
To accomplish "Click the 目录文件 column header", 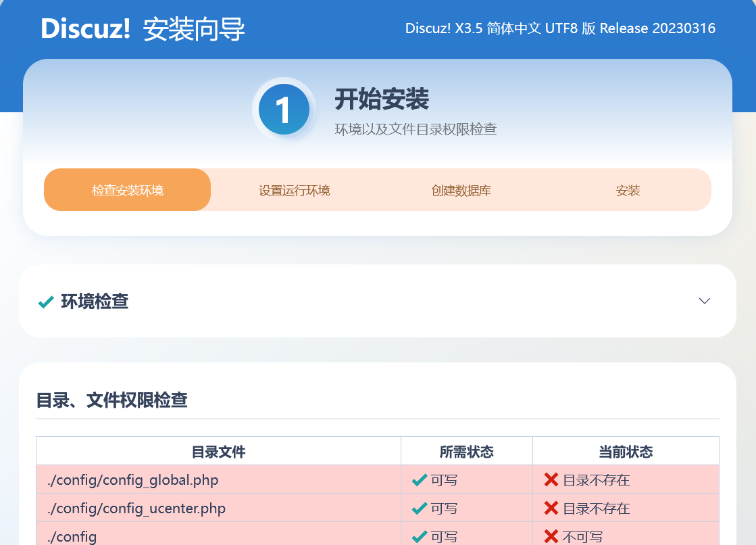I will point(218,452).
